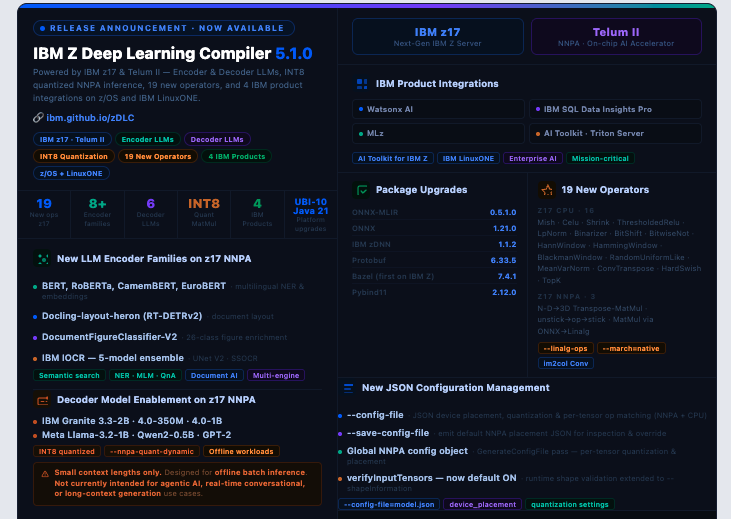Click the 'Enterprise AI' tag
The width and height of the screenshot is (731, 519).
point(533,159)
